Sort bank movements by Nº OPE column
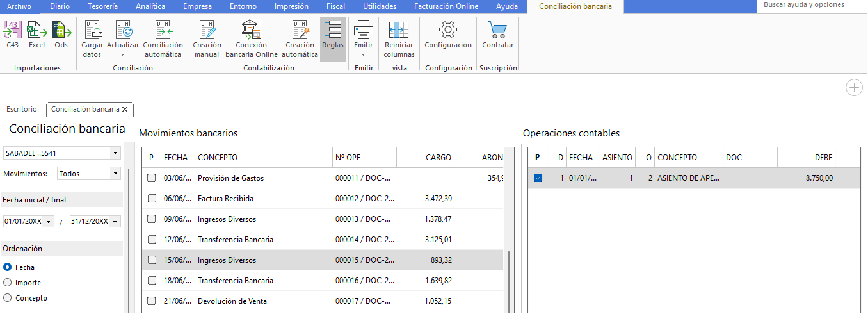Viewport: 868px width, 314px height. click(x=364, y=157)
